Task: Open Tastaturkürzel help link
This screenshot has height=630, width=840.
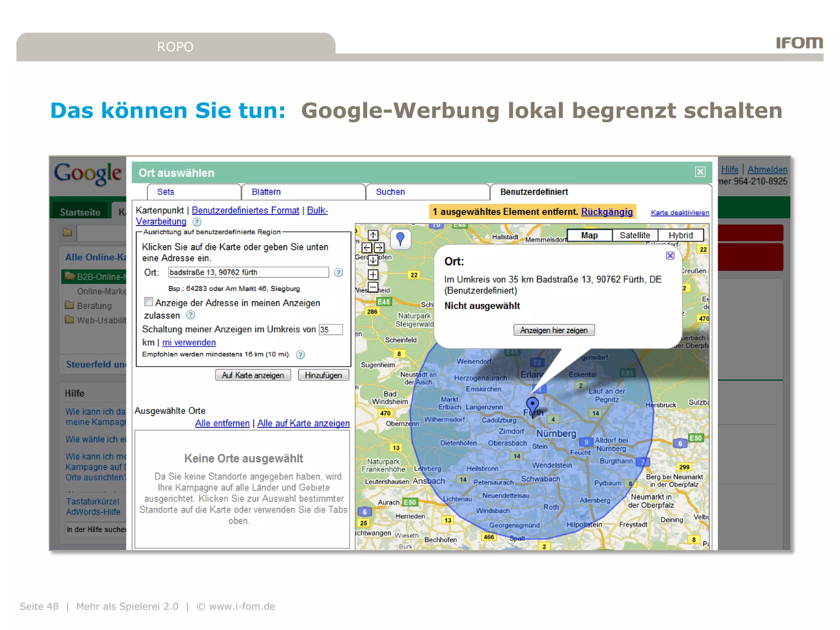Action: (x=93, y=501)
